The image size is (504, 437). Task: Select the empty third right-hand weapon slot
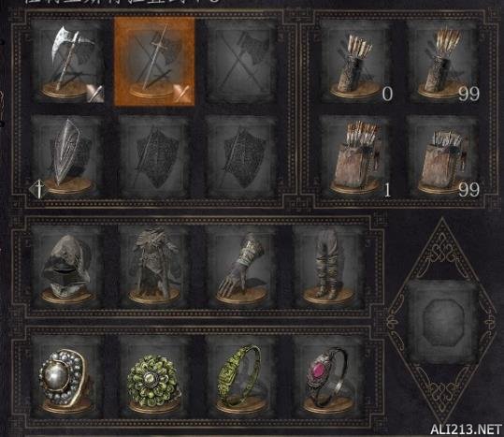241,61
